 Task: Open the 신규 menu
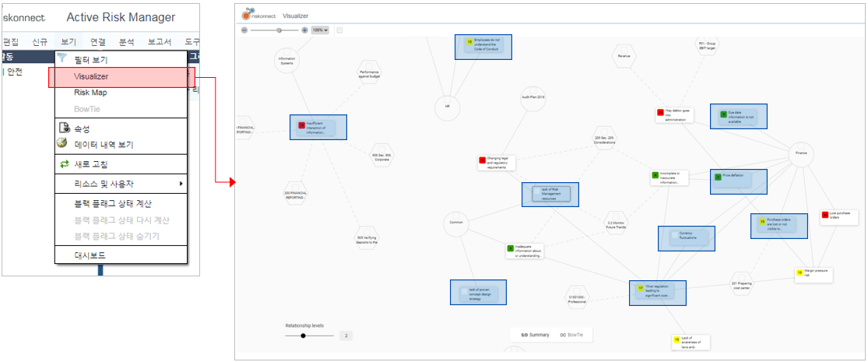pyautogui.click(x=40, y=41)
